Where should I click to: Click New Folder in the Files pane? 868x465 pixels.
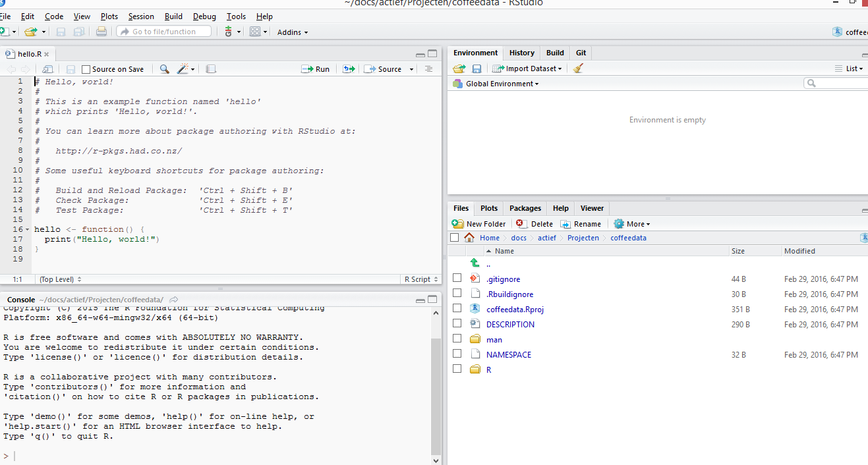click(x=478, y=223)
